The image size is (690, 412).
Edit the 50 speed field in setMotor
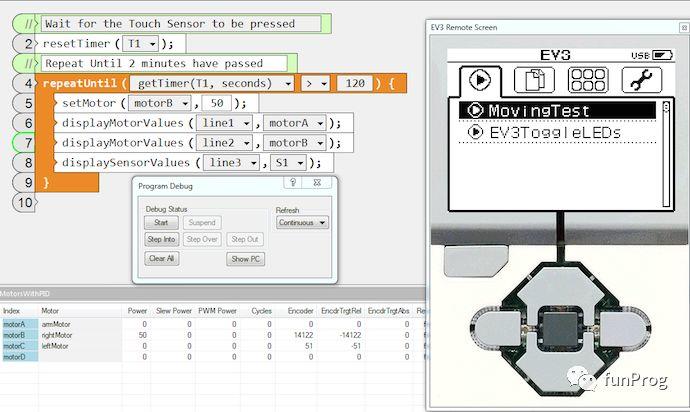217,103
